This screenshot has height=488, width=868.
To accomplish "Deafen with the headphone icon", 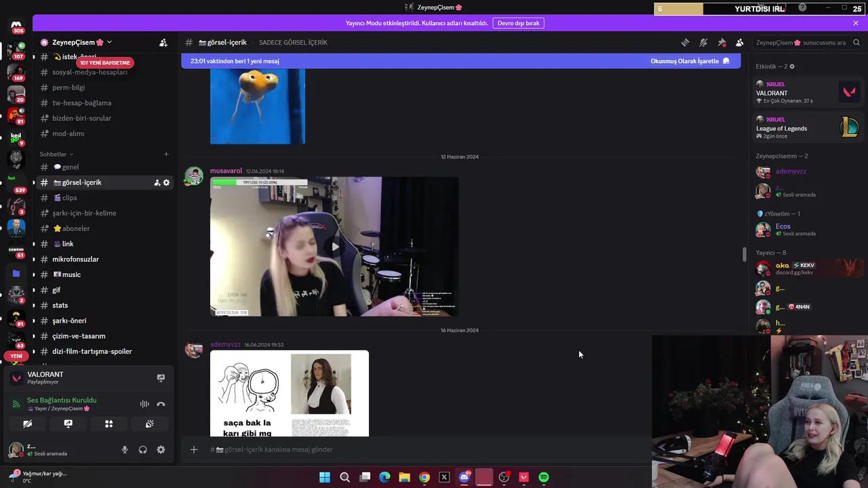I will [x=142, y=449].
